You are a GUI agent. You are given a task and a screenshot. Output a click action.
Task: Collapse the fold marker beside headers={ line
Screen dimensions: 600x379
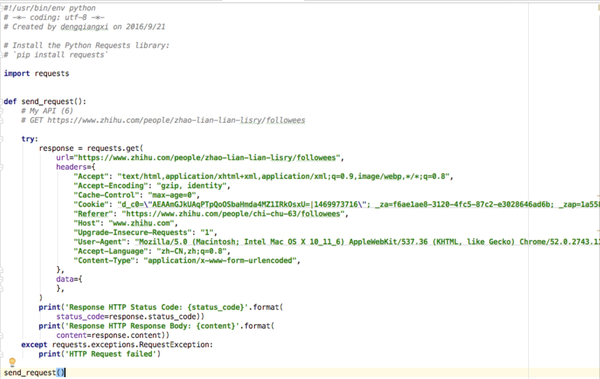click(x=2, y=167)
